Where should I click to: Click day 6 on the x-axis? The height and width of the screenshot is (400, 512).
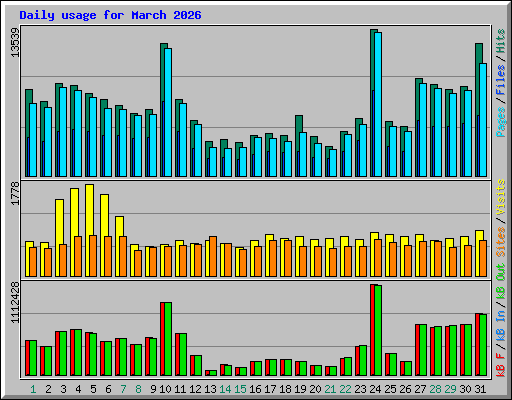[x=108, y=389]
